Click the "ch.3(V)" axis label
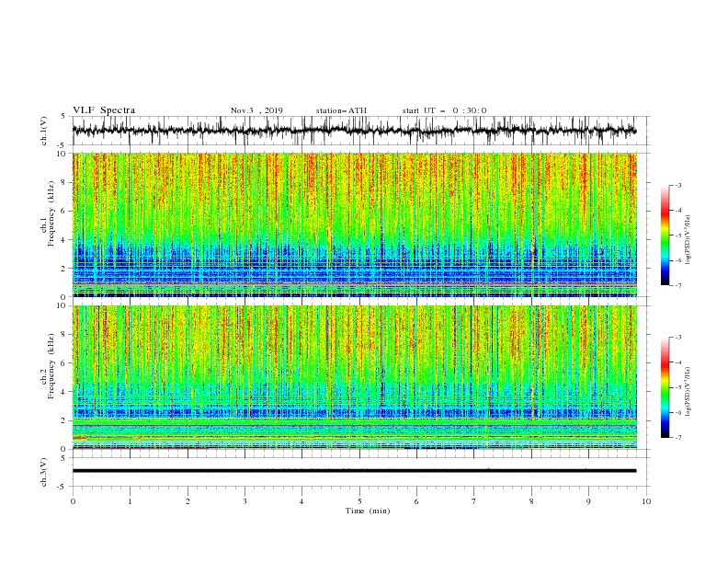Image resolution: width=728 pixels, height=563 pixels. 44,472
